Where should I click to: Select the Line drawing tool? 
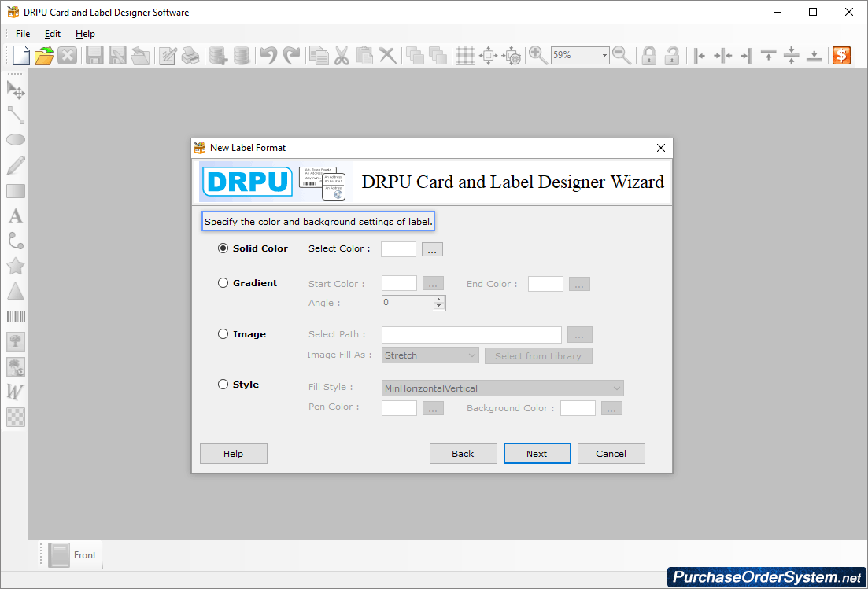pos(16,115)
